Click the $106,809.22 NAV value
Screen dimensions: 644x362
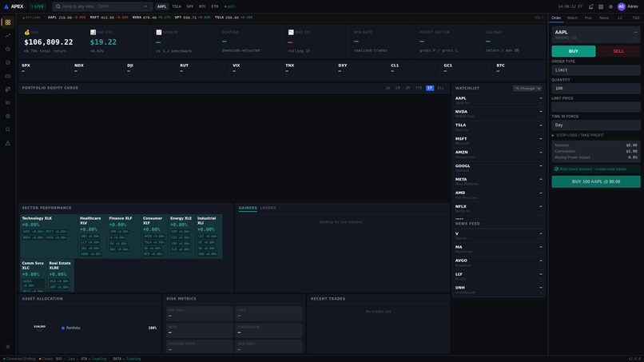pos(49,42)
